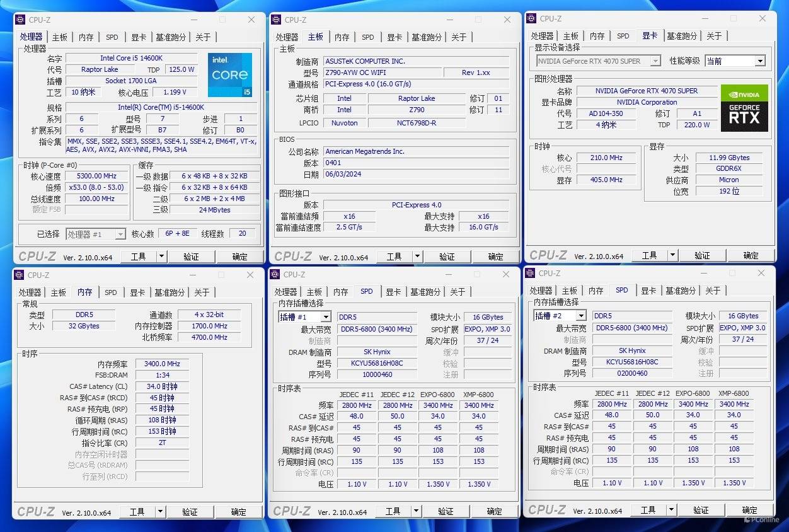Image resolution: width=789 pixels, height=532 pixels.
Task: Click the GPU memory size 11.99 GBytes
Action: tap(729, 158)
